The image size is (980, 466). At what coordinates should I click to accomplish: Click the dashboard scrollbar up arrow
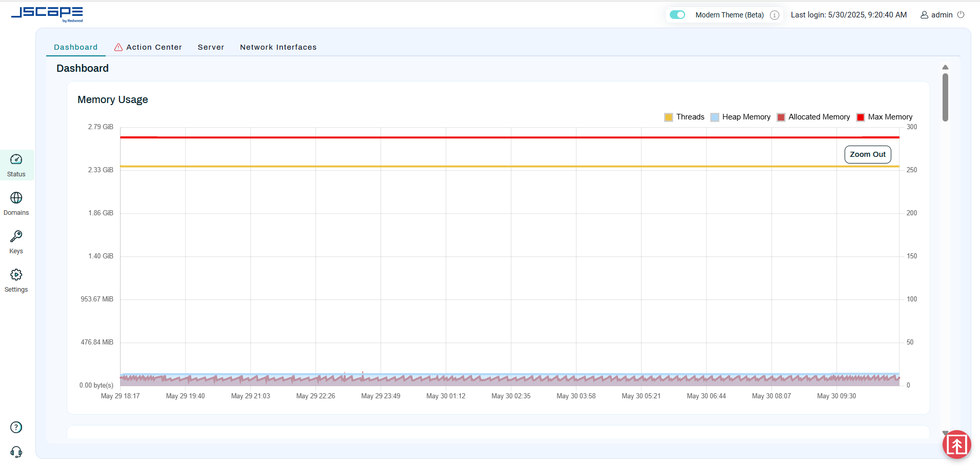tap(945, 67)
